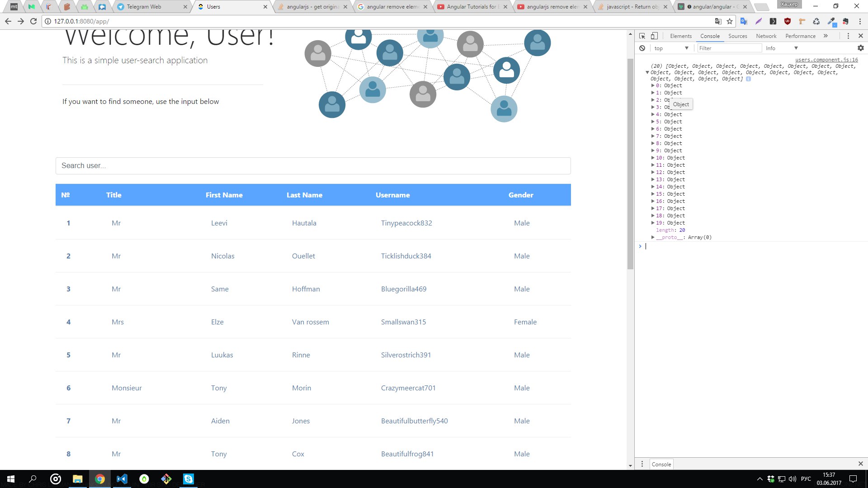Screen dimensions: 868x488
Task: Switch to the Network tab in DevTools
Action: (x=766, y=36)
